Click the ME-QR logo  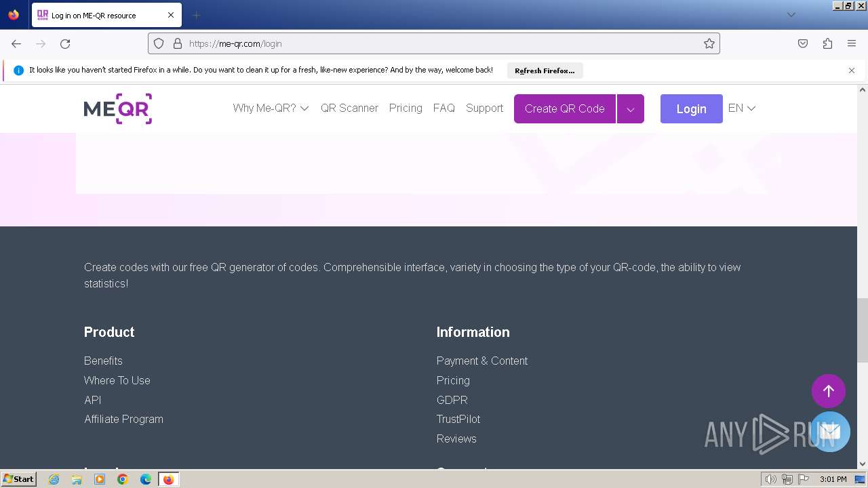[118, 108]
